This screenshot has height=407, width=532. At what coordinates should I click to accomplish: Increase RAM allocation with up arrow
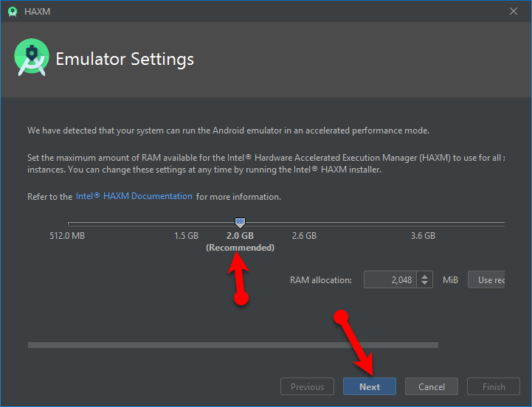coord(424,276)
